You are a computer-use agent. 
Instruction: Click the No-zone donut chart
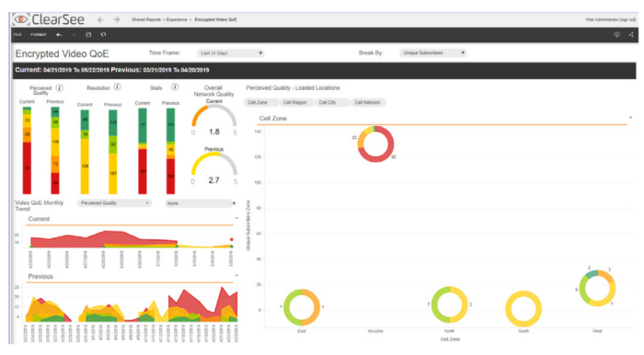[375, 144]
